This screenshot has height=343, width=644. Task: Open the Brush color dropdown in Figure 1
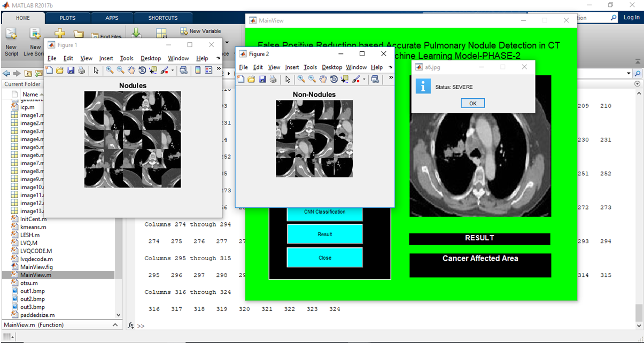pos(173,70)
